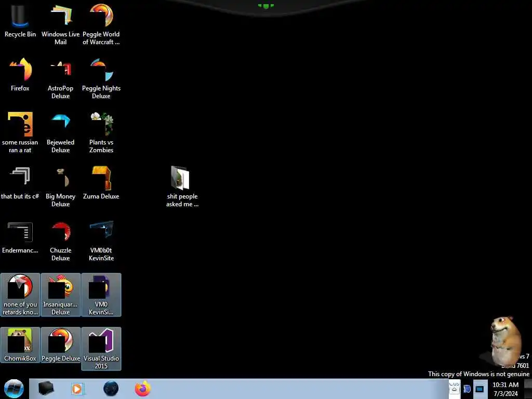Select the 'some russian ran a rat' icon
The image size is (532, 399).
[x=20, y=132]
